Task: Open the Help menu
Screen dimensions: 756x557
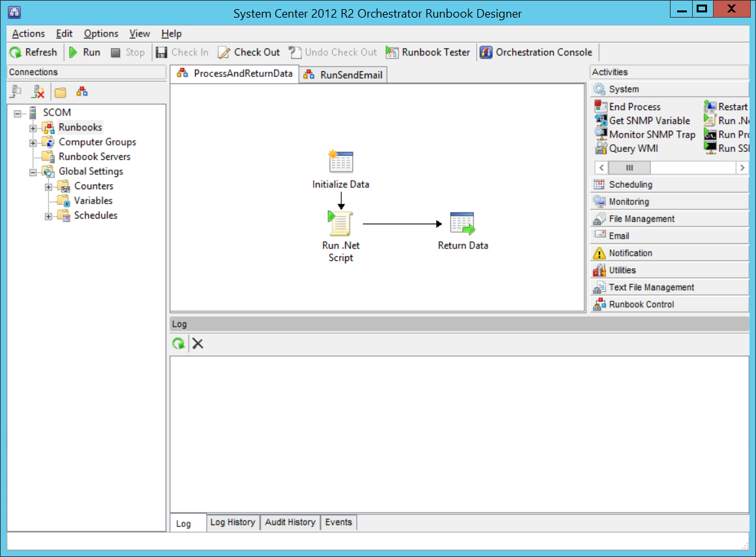Action: pos(171,34)
